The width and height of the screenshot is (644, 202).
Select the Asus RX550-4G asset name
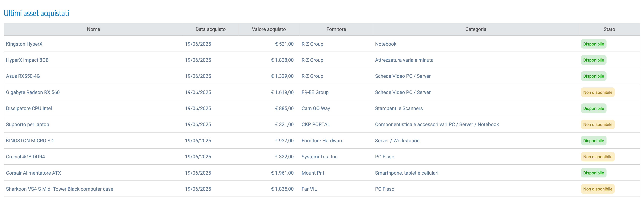[23, 76]
